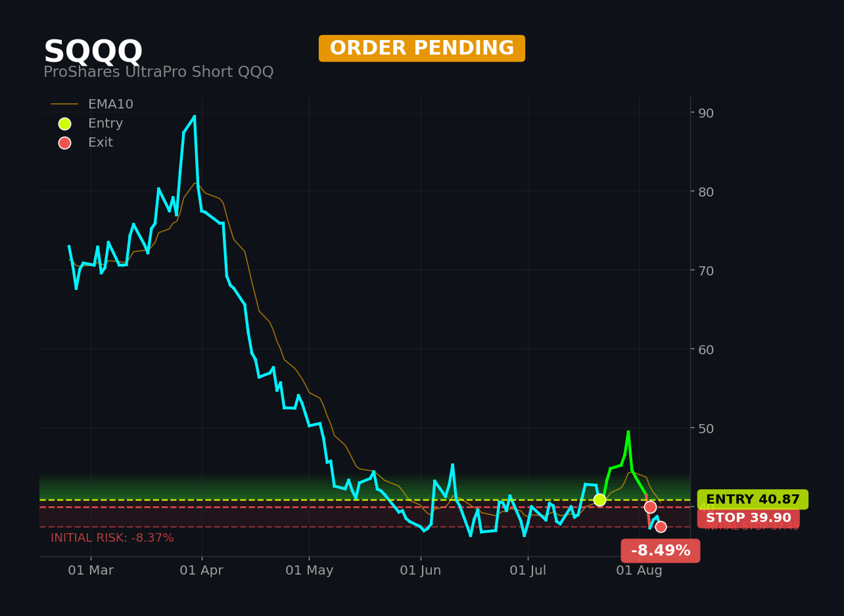Click the 50 price axis label
The image size is (844, 616).
point(706,428)
